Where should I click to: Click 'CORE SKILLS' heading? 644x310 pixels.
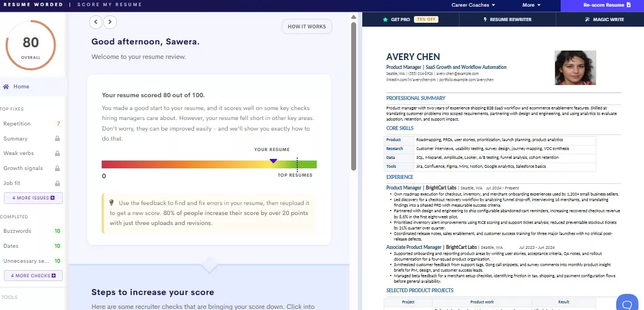tap(400, 128)
